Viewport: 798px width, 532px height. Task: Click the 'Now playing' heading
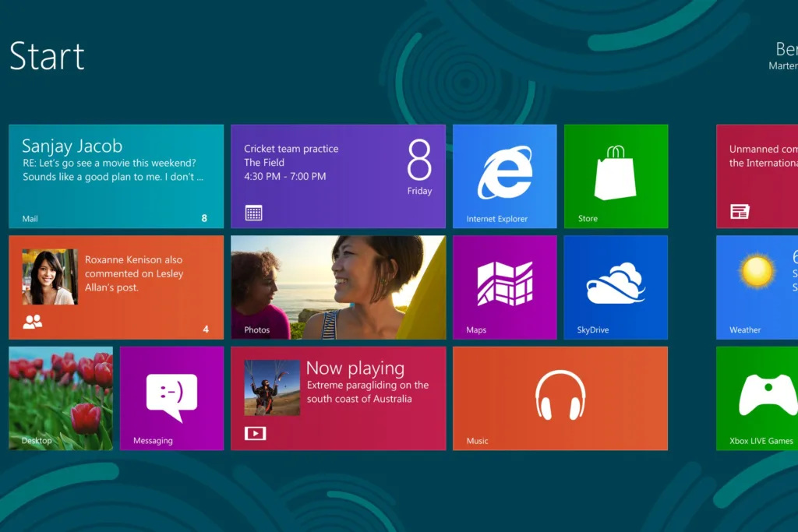(355, 368)
